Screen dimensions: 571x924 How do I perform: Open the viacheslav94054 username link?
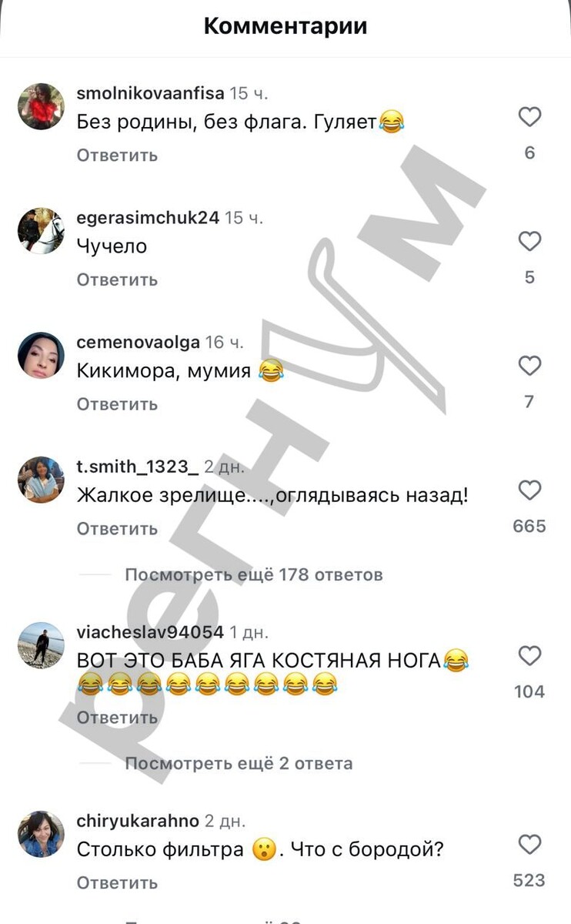pos(151,632)
